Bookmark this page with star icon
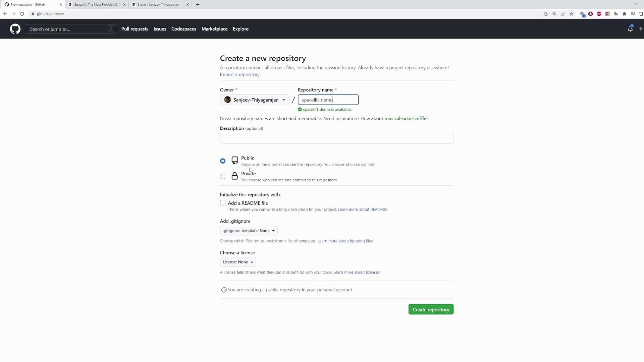 (572, 14)
